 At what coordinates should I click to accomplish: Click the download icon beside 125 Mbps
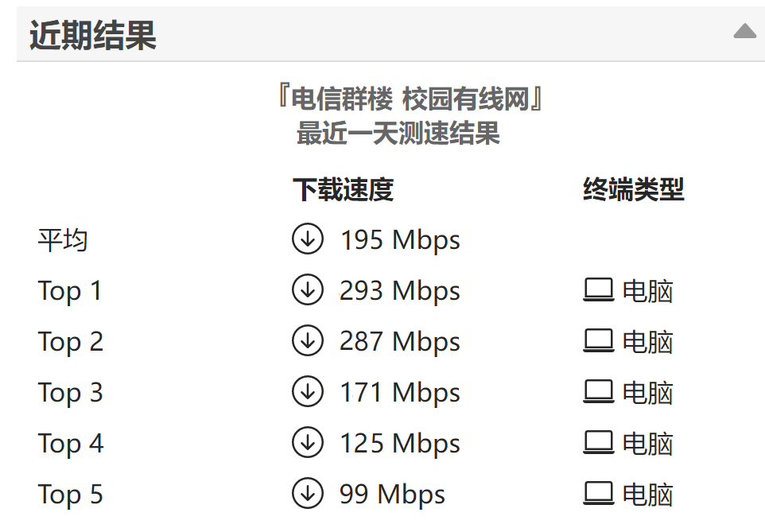(x=308, y=441)
